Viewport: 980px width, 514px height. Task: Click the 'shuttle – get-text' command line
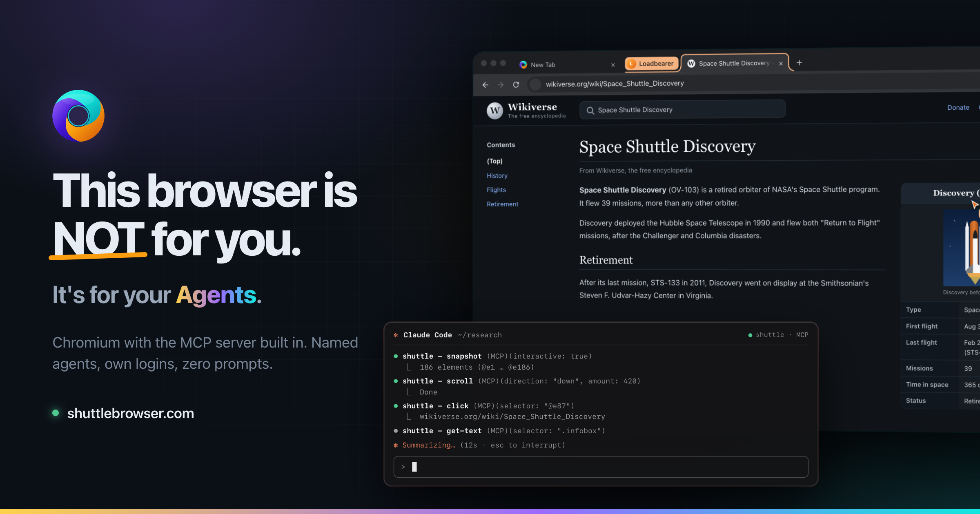[499, 431]
